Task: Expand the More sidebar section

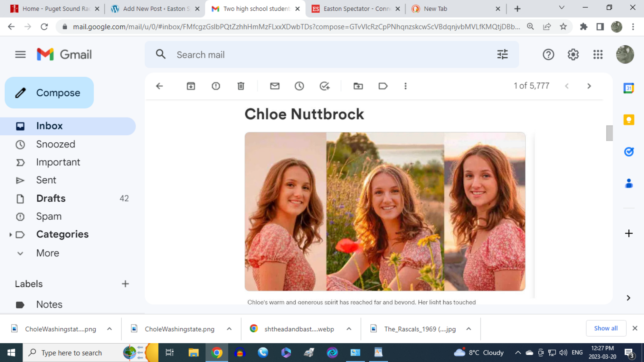Action: pyautogui.click(x=48, y=253)
